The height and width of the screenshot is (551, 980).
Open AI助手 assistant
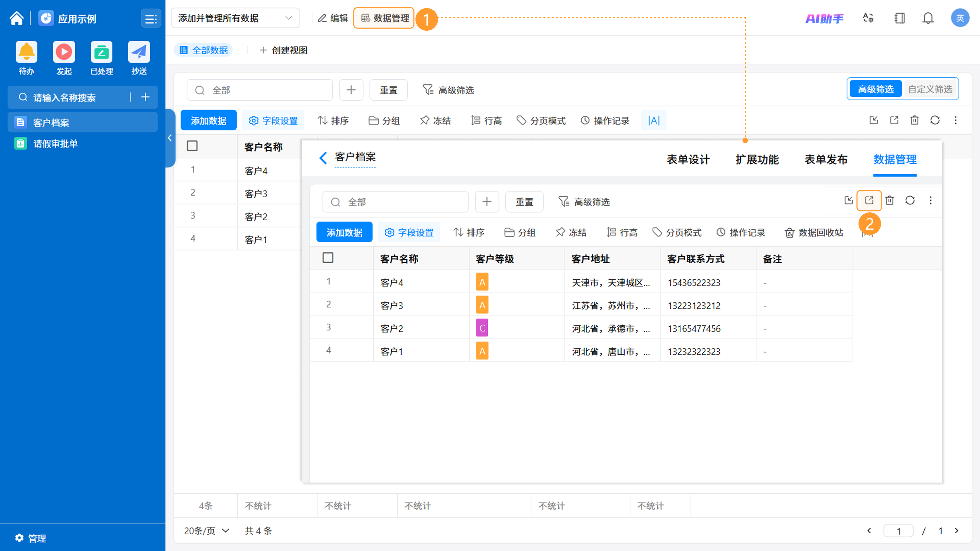pos(824,18)
